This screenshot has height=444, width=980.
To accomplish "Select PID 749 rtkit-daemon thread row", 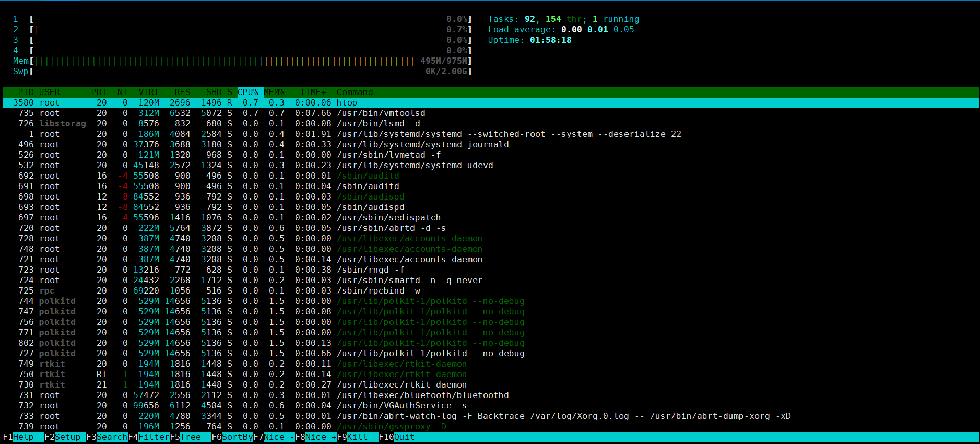I will (491, 364).
